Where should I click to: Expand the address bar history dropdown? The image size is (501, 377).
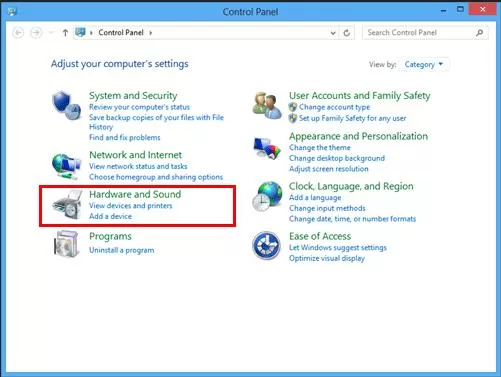click(x=333, y=33)
